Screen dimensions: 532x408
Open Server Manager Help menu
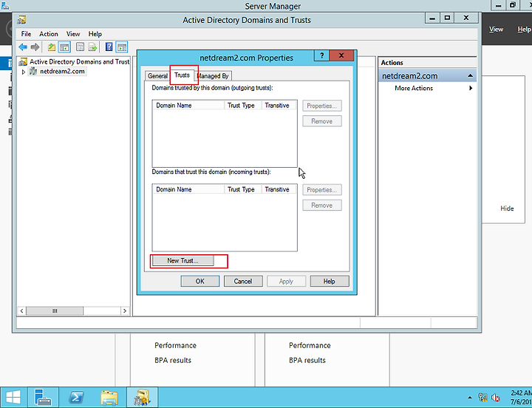point(524,30)
